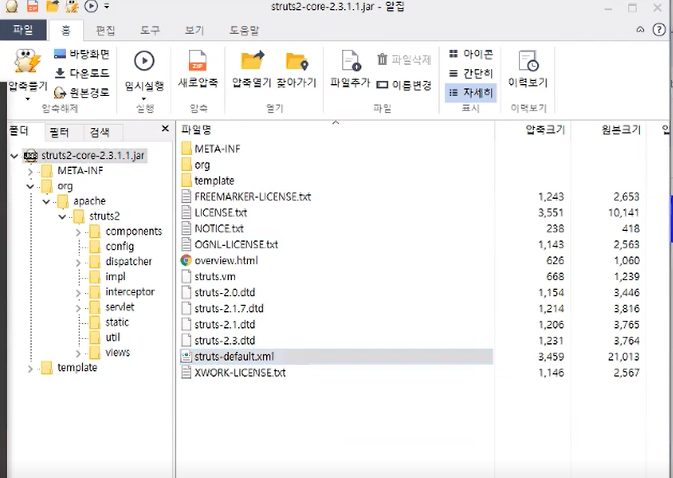Viewport: 673px width, 478px height.
Task: Collapse struts2-core-2.3.1.1.jar tree root
Action: coord(14,156)
